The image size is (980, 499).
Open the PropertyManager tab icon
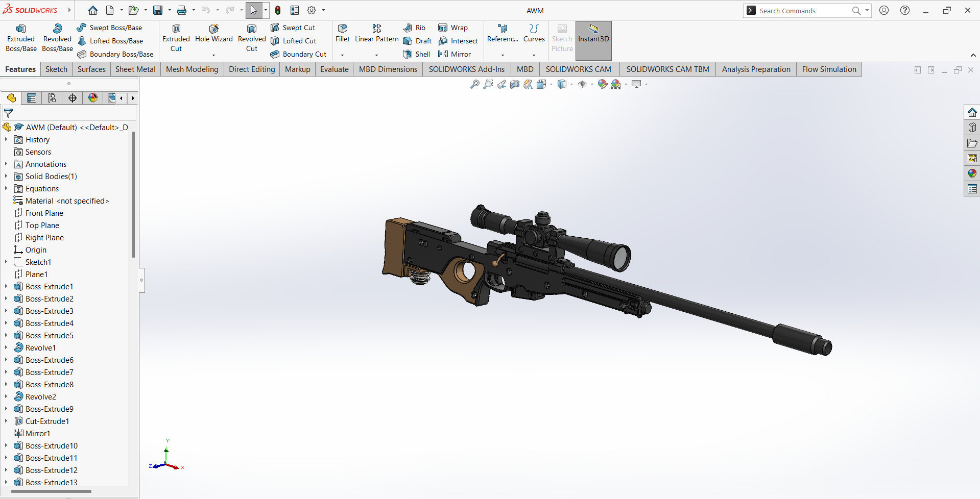(32, 98)
